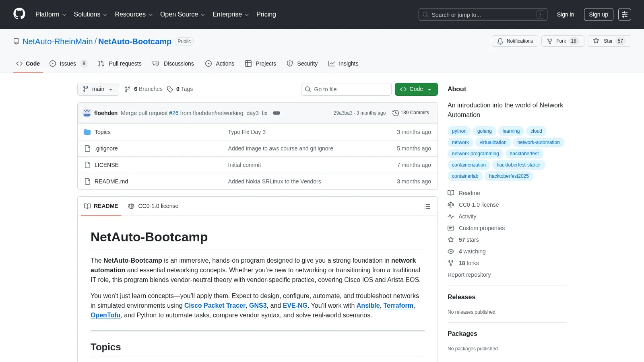
Task: Expand the Enterprise menu
Action: click(x=231, y=14)
